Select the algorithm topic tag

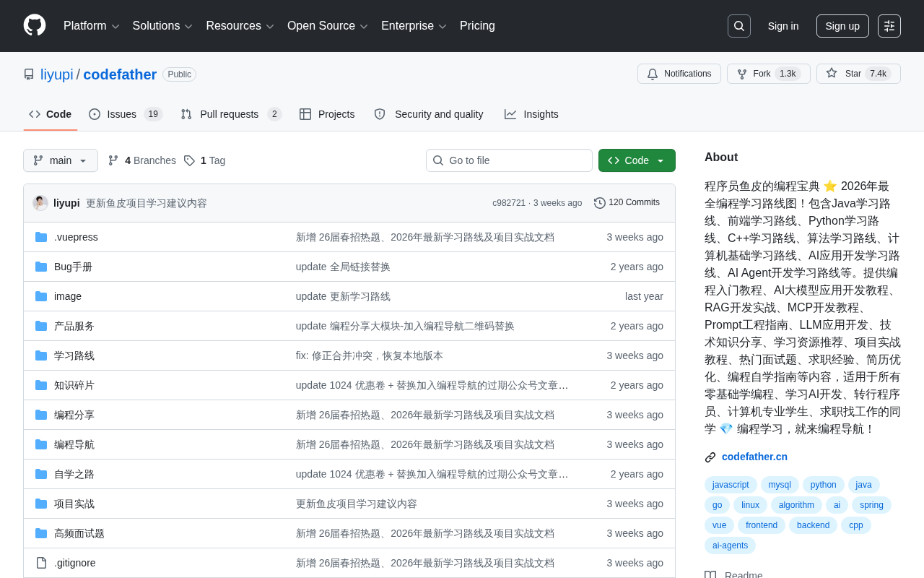coord(796,505)
